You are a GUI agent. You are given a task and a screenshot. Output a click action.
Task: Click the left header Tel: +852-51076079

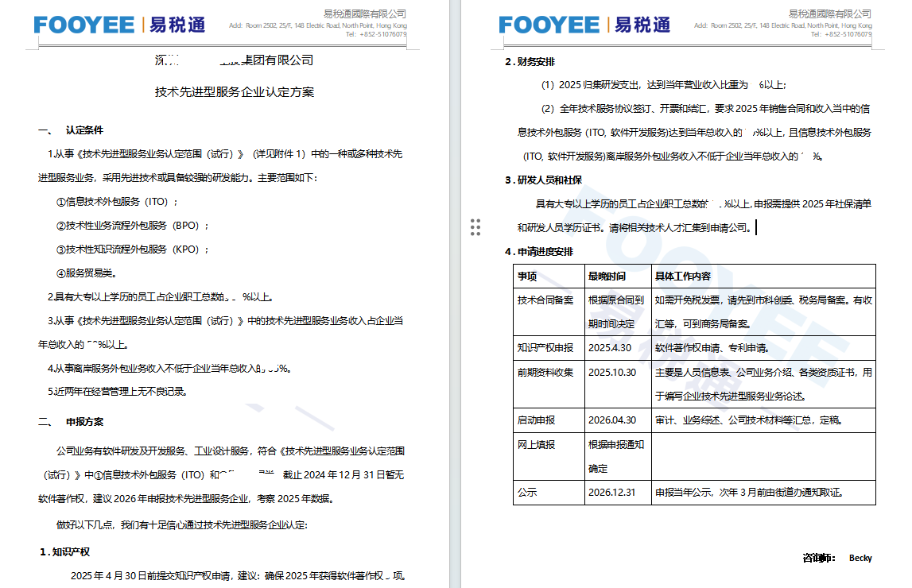(376, 34)
